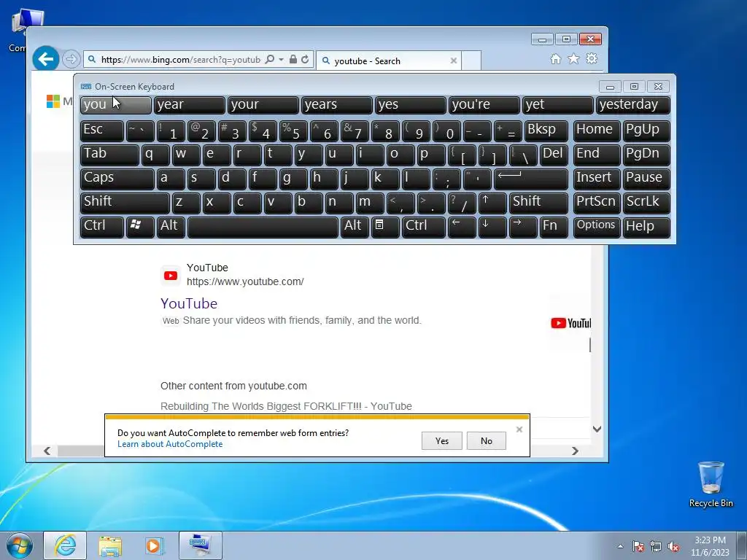This screenshot has height=560, width=747.
Task: Choose the 'yesterday' word suggestion
Action: tap(633, 105)
